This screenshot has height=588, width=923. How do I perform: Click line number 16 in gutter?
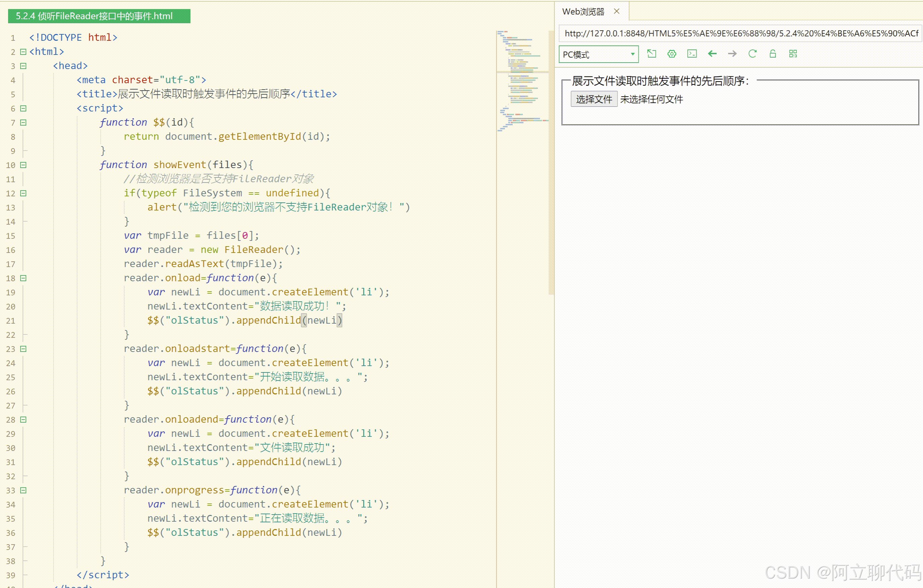(x=11, y=250)
